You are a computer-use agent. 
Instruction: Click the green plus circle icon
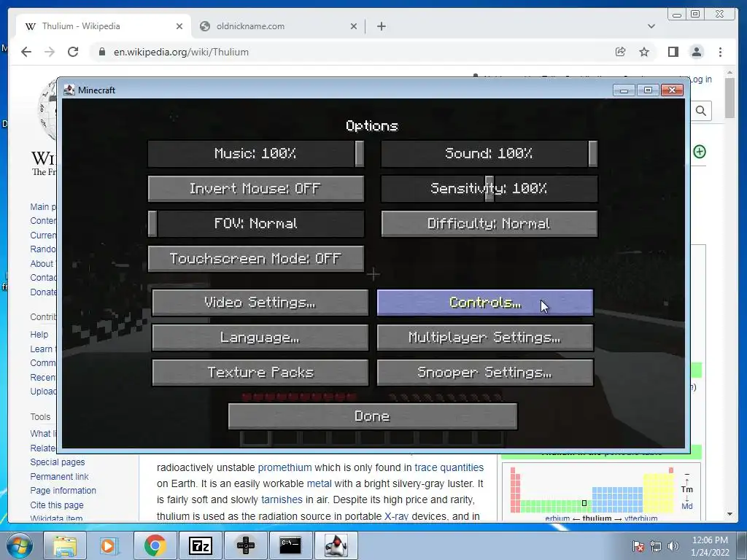tap(700, 152)
